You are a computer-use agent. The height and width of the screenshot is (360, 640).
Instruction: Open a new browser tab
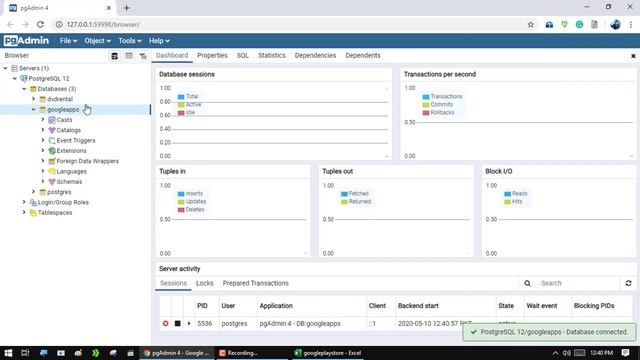(127, 8)
